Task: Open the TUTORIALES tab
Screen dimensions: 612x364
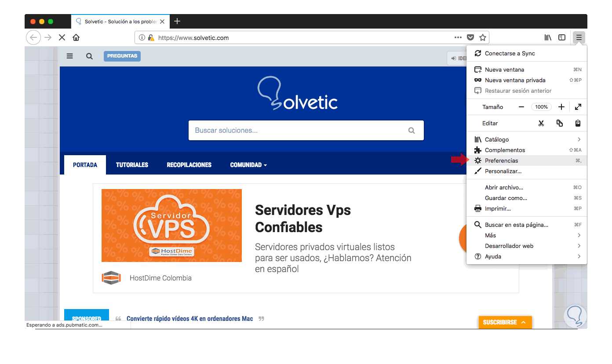Action: pos(132,165)
